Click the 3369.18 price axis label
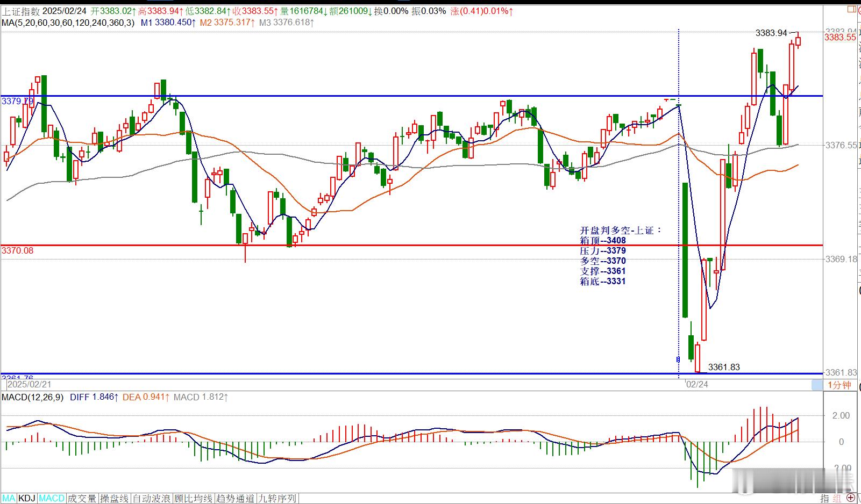 pyautogui.click(x=841, y=259)
